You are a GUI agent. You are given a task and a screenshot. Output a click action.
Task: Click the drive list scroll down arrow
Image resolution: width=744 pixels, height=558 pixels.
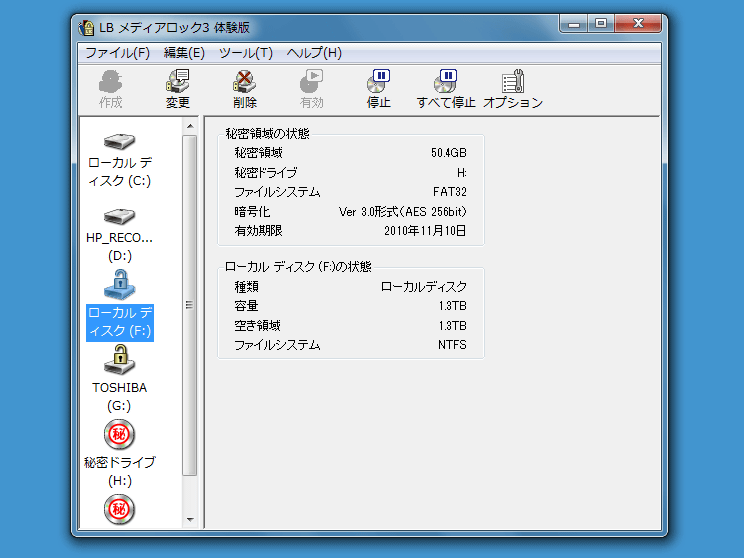[190, 520]
